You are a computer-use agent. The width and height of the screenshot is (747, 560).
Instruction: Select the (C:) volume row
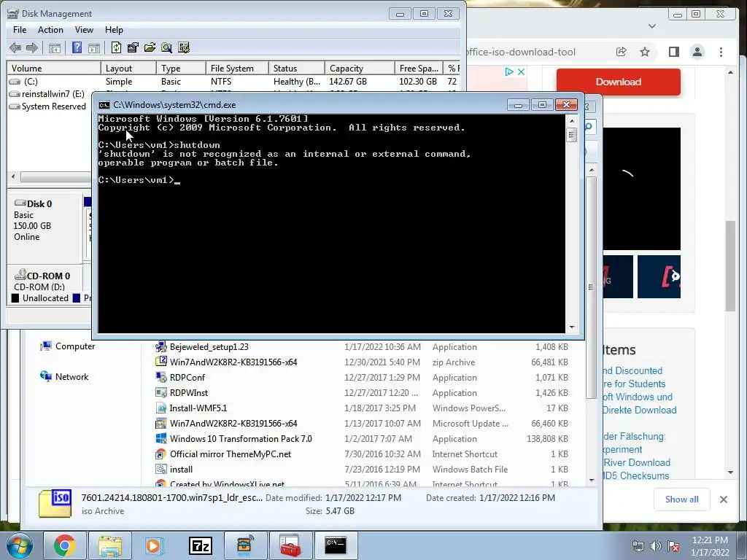coord(233,82)
